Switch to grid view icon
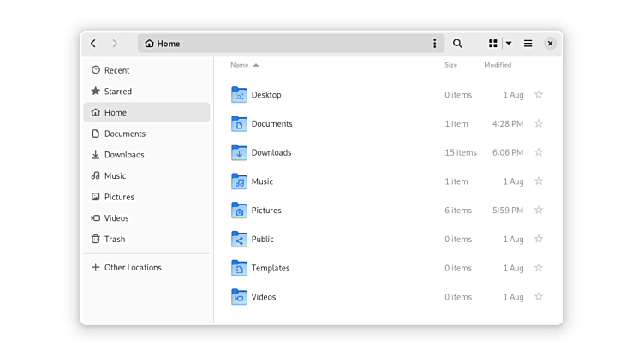644x362 pixels. coord(493,44)
